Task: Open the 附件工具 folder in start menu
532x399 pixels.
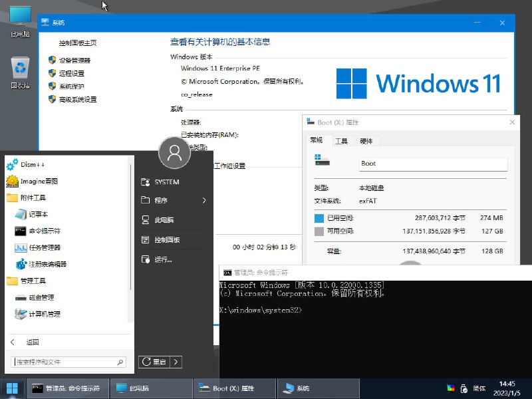Action: click(x=40, y=196)
